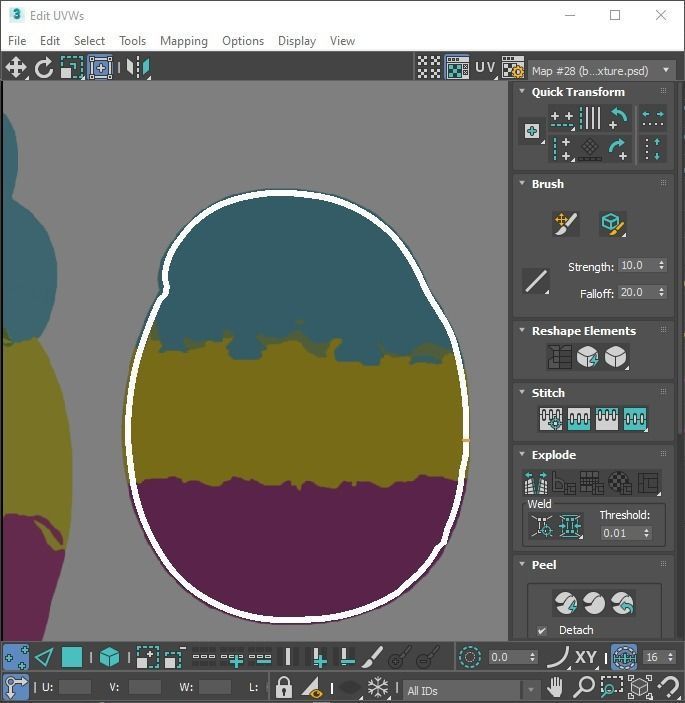The width and height of the screenshot is (685, 703).
Task: Select the Scale tool
Action: [72, 68]
